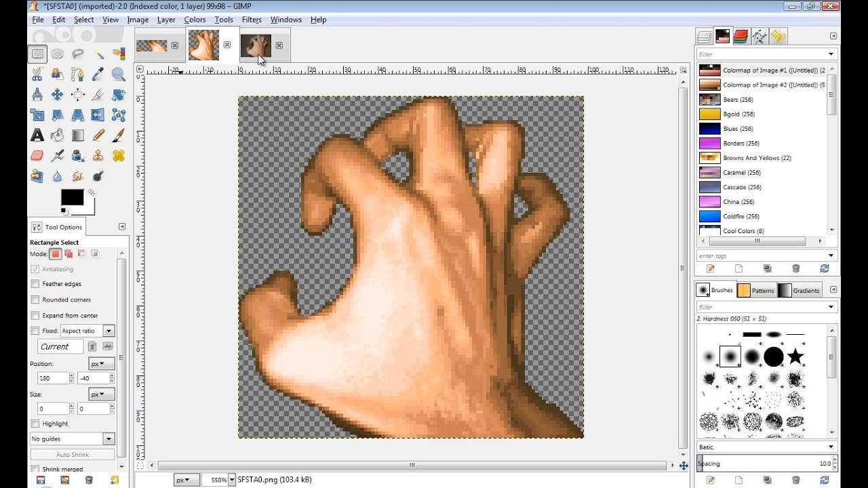Click the foreground black color swatch
The height and width of the screenshot is (488, 868).
point(72,197)
